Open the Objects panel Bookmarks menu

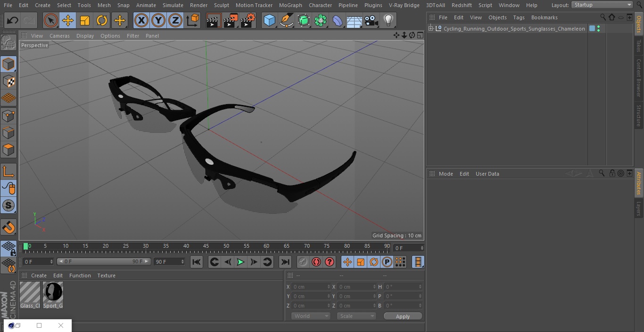pos(544,17)
